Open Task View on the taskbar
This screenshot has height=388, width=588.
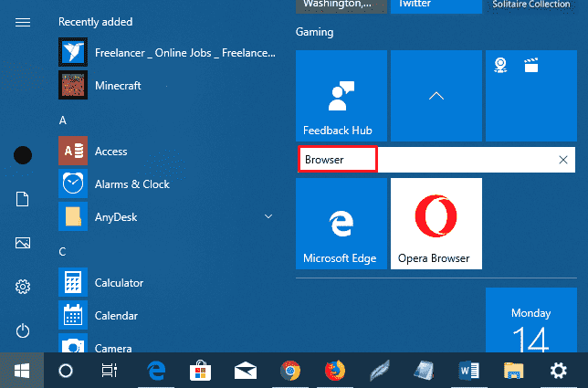click(110, 371)
